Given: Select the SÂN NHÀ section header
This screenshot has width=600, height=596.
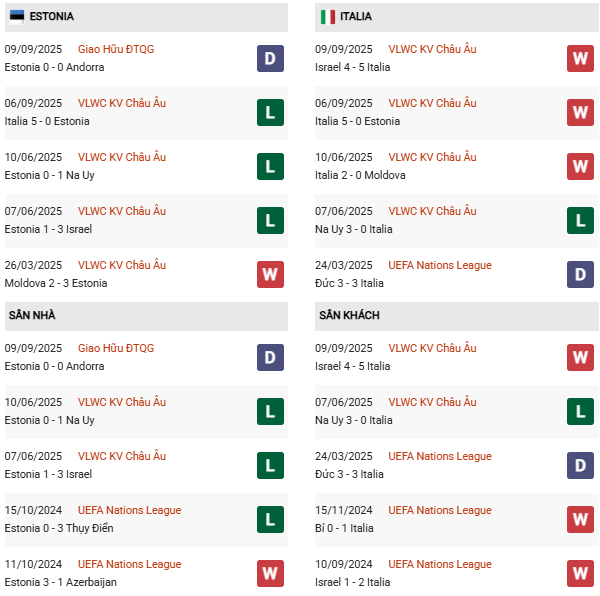Looking at the screenshot, I should [32, 316].
